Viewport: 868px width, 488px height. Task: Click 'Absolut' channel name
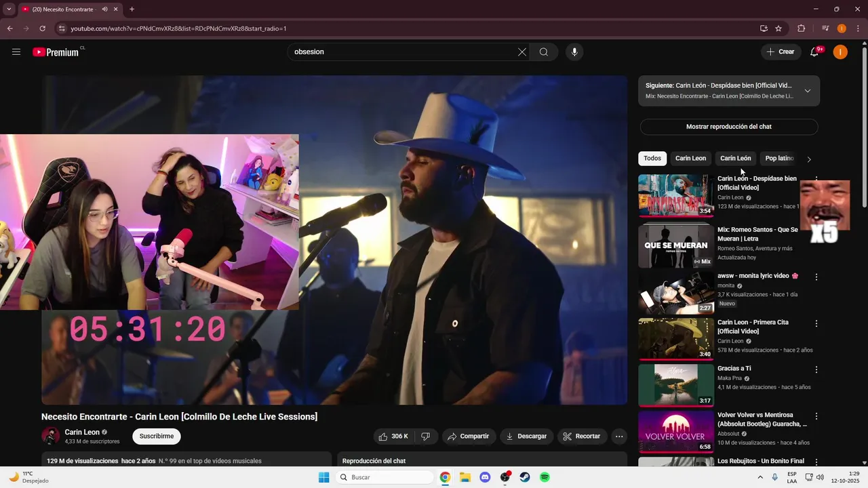[x=728, y=434]
